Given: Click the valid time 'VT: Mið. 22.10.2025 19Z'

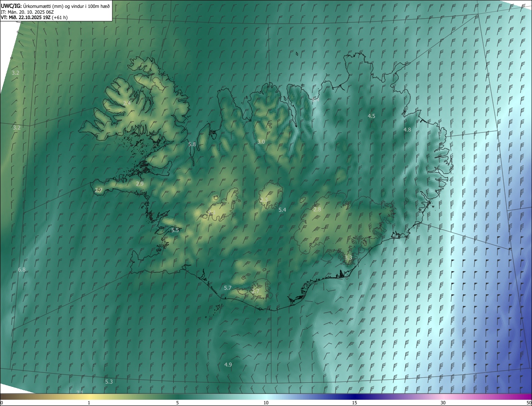Looking at the screenshot, I should click(25, 17).
